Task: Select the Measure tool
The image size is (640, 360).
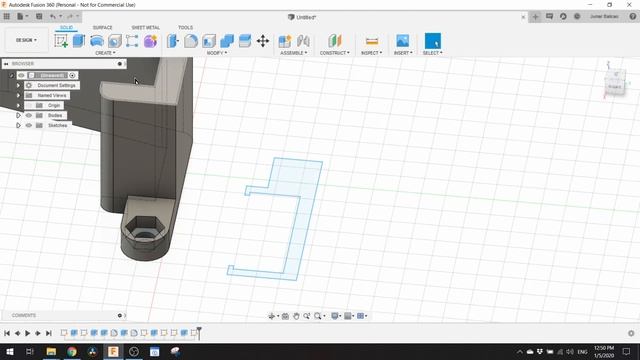Action: pyautogui.click(x=372, y=41)
